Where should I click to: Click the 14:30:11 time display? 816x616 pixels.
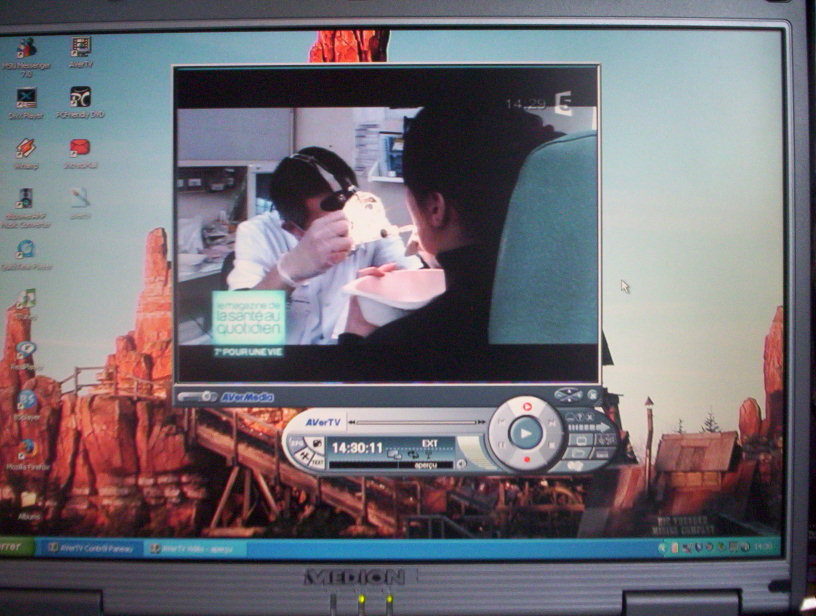click(358, 448)
